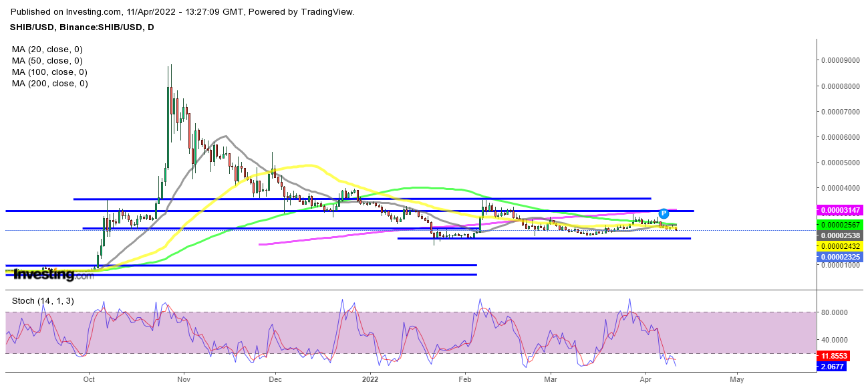868x388 pixels.
Task: Select the MA (50, close, 0) indicator label
Action: (47, 60)
